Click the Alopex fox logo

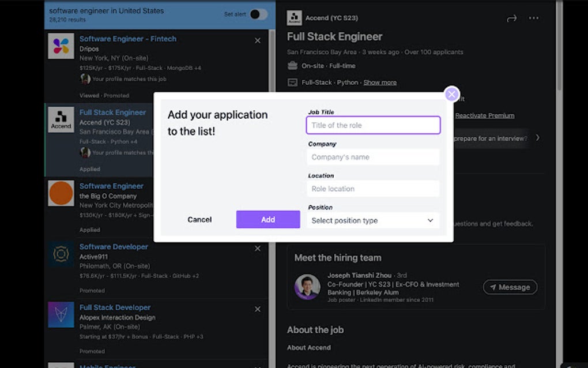coord(60,315)
